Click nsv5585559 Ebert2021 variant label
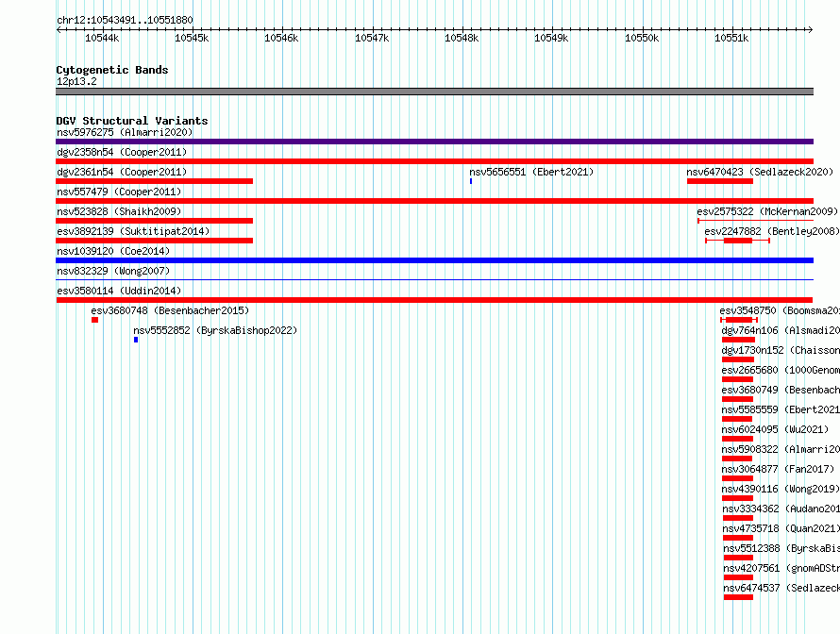The image size is (840, 634). [x=781, y=409]
